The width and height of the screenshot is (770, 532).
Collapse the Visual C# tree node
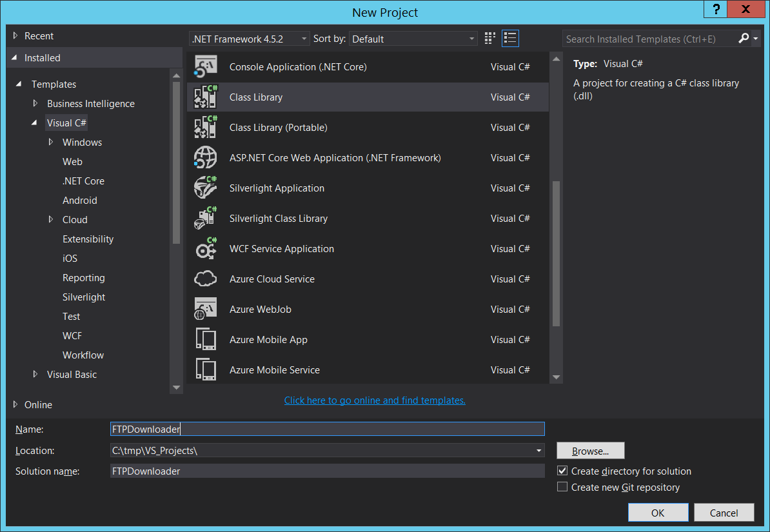click(34, 123)
